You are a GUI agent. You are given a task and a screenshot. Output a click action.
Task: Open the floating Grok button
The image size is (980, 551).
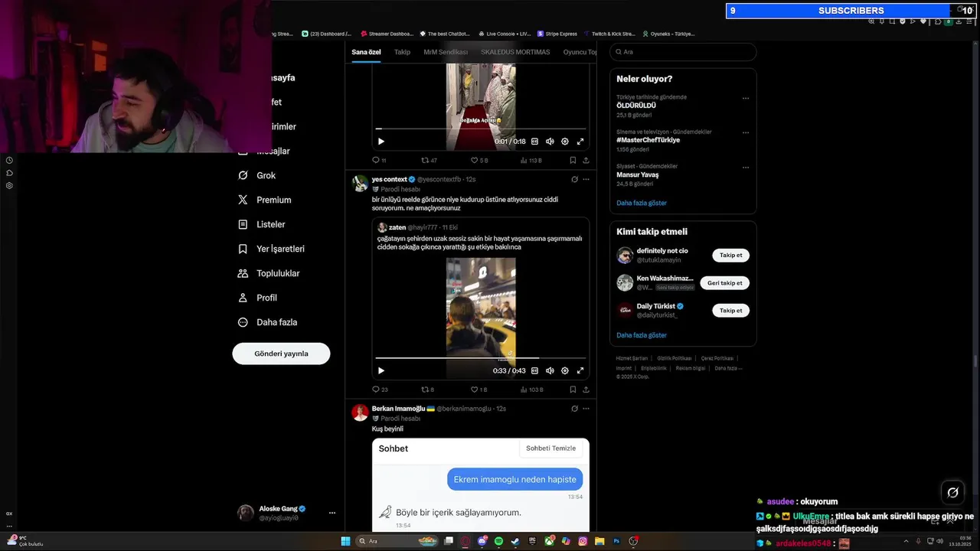coord(952,493)
